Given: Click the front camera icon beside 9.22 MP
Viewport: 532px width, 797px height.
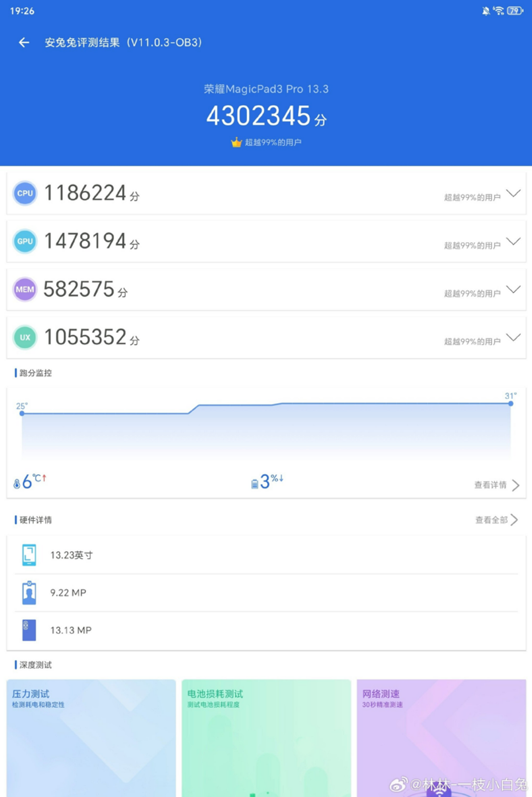Looking at the screenshot, I should pos(28,592).
